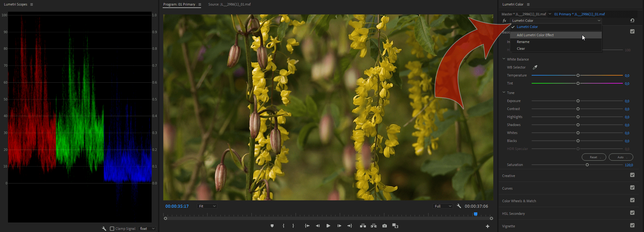Go to Out point
This screenshot has height=232, width=644.
350,226
